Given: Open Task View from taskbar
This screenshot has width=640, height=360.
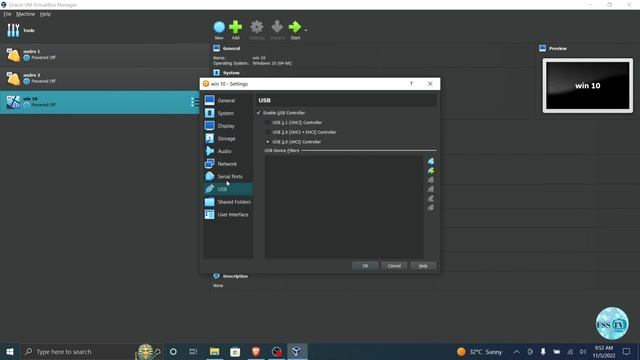Looking at the screenshot, I should 193,351.
